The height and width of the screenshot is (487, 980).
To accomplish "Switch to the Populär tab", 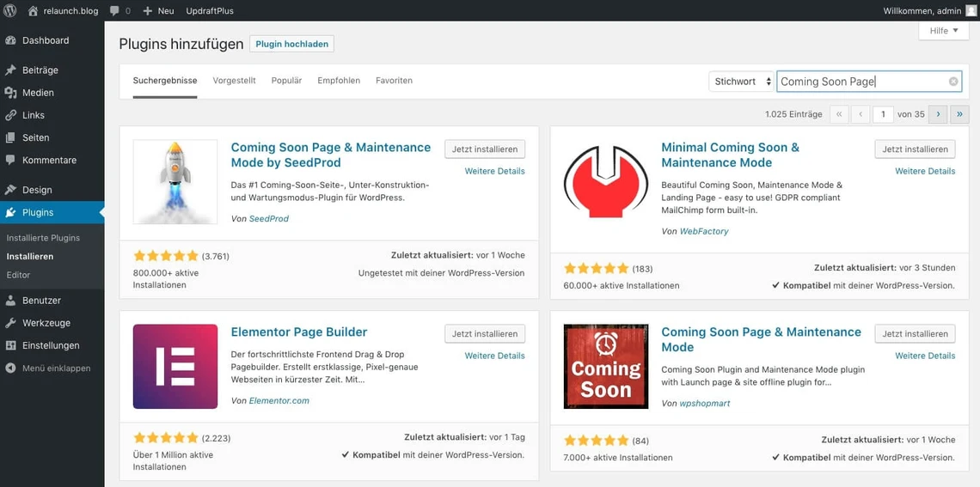I will pyautogui.click(x=286, y=81).
